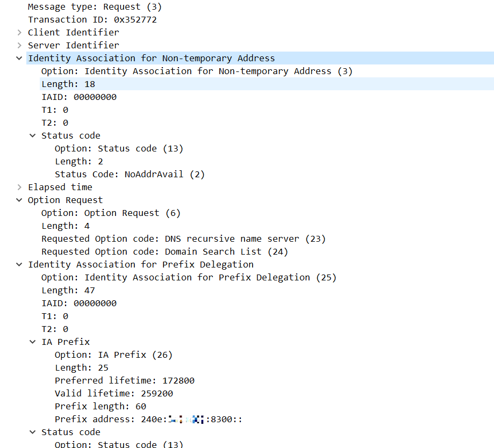Click Preferred lifetime: 172800 row

pyautogui.click(x=124, y=380)
